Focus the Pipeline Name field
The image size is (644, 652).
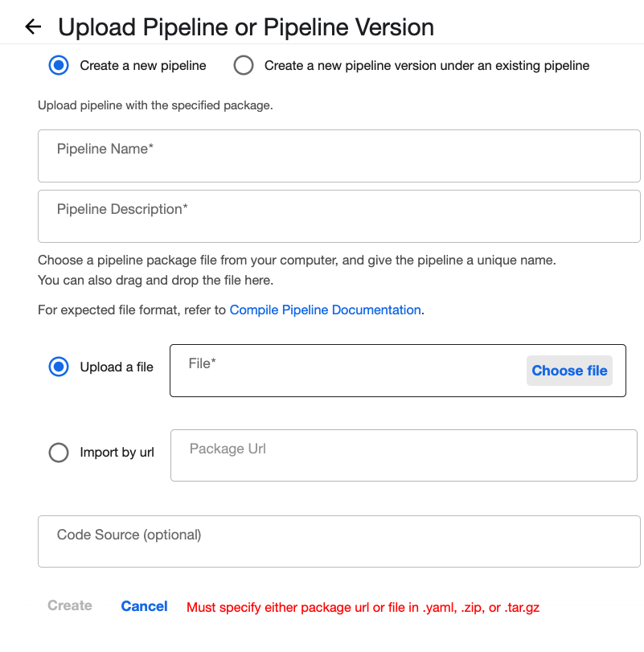338,156
